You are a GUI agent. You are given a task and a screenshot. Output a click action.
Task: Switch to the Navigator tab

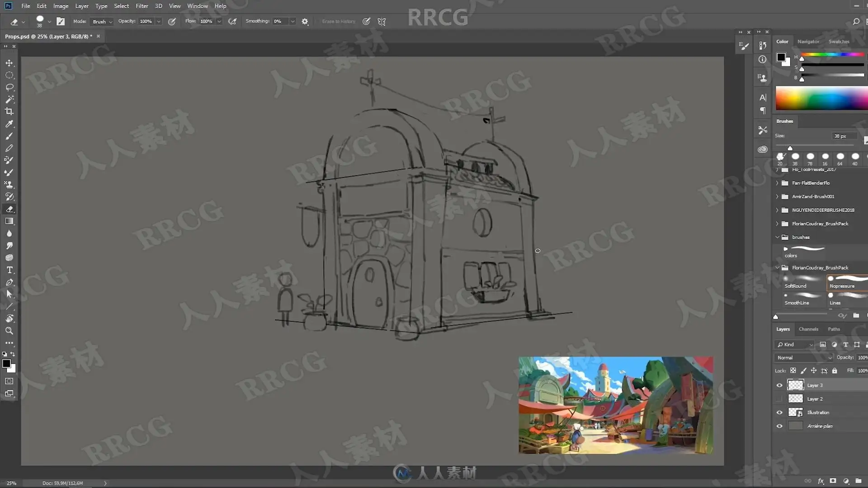click(808, 41)
